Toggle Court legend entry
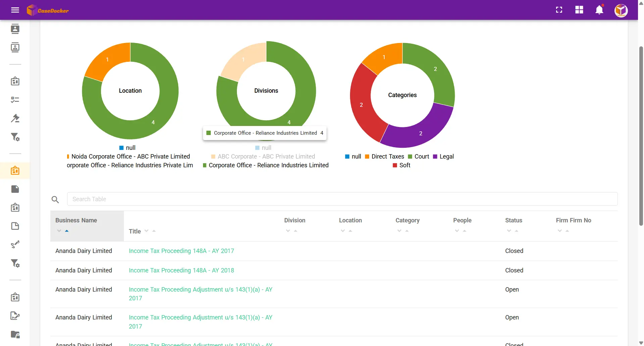Image resolution: width=644 pixels, height=346 pixels. (418, 157)
